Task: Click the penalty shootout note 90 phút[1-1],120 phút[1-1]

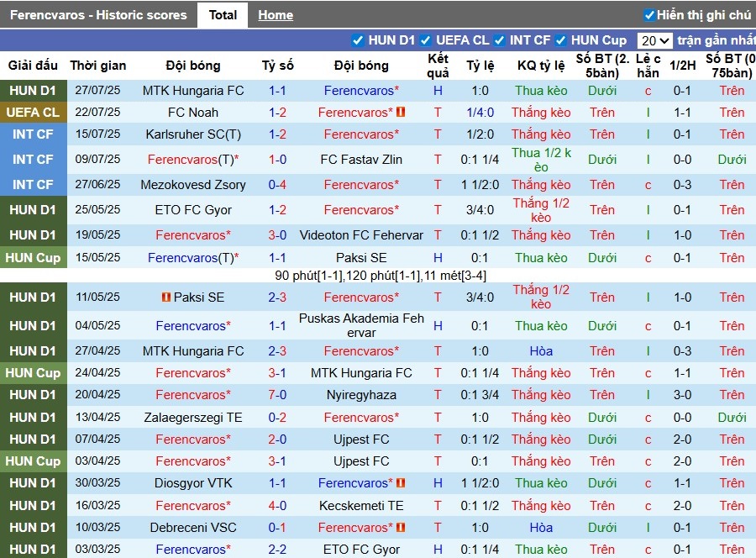Action: point(381,276)
